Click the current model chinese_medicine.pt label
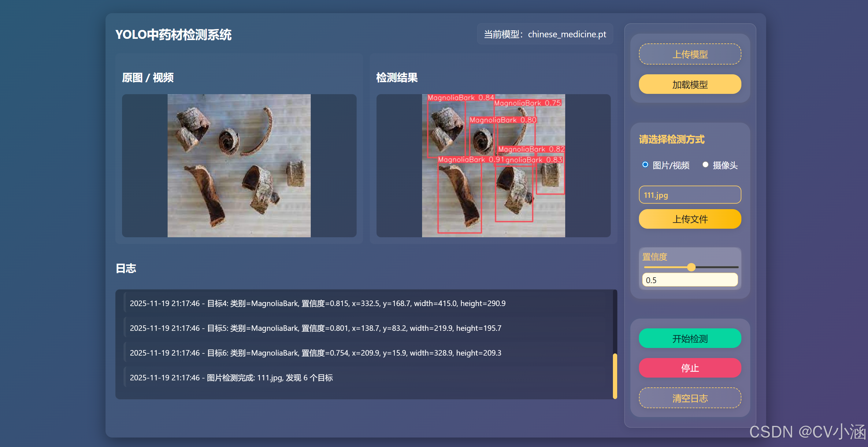This screenshot has height=447, width=868. pos(545,34)
